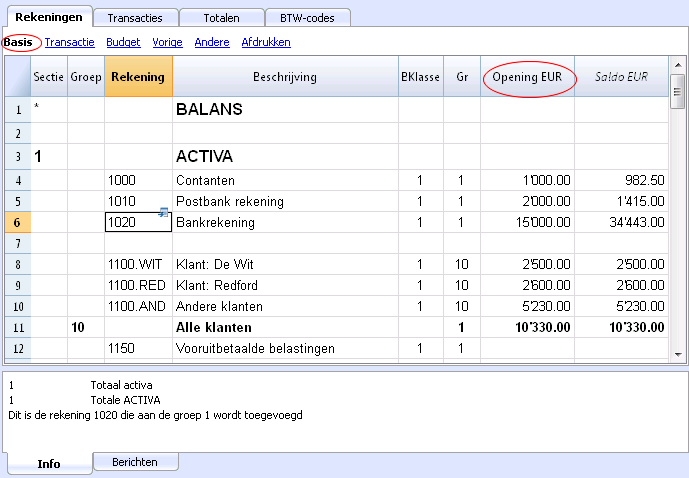Open the Andere view link

click(212, 42)
